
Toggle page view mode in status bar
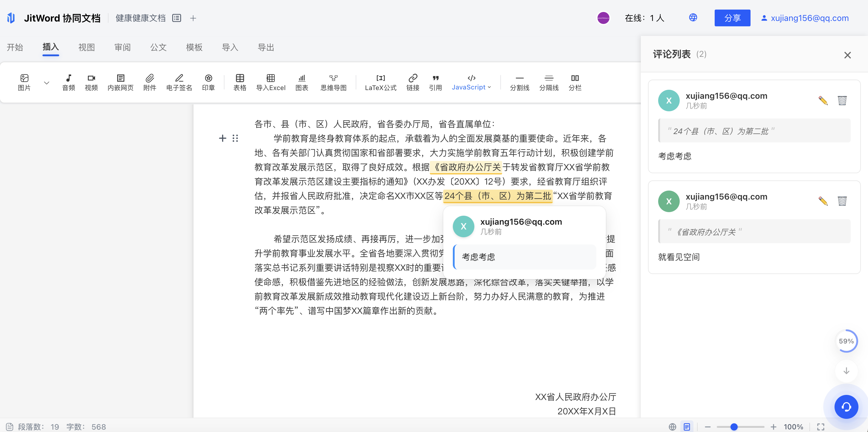687,427
